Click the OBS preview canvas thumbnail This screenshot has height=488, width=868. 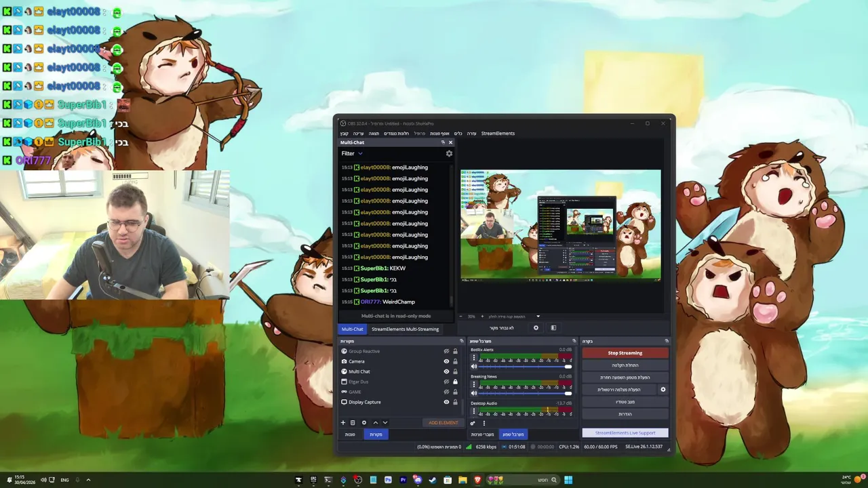tap(561, 225)
